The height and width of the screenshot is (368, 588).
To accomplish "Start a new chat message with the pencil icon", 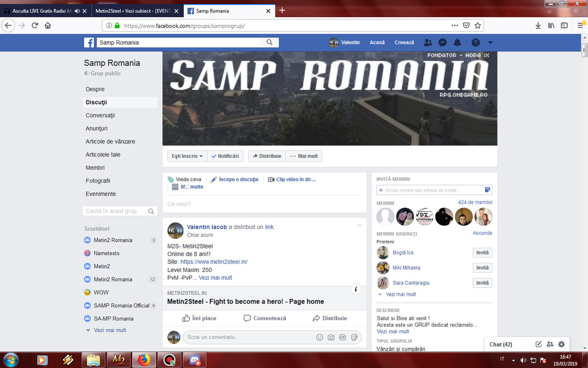I will [538, 344].
